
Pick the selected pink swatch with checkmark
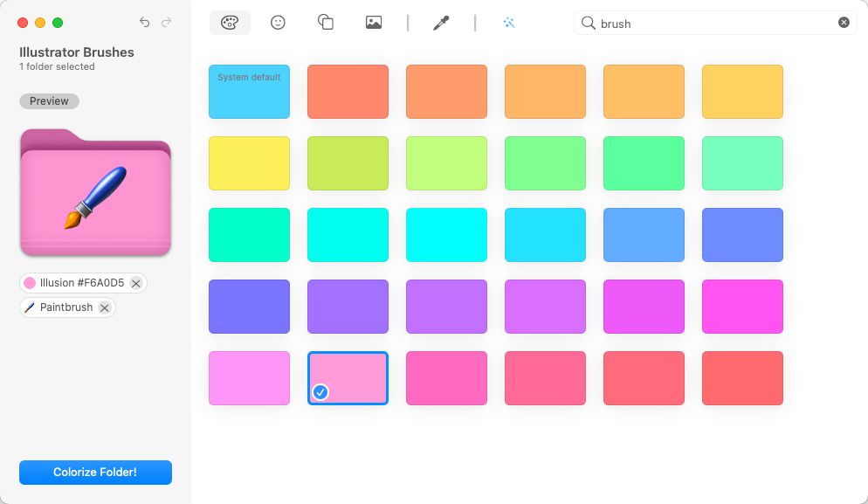click(348, 378)
